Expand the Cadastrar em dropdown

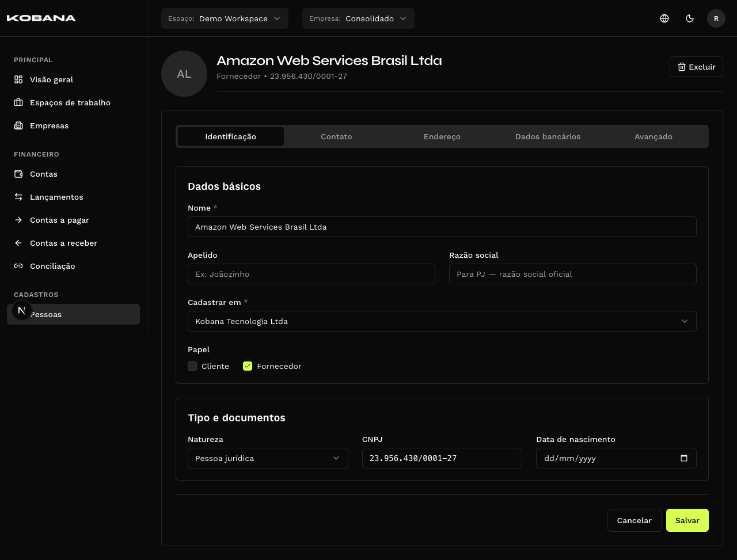442,321
